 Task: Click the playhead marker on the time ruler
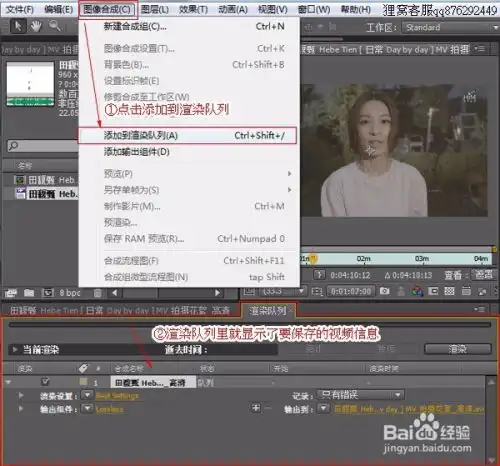[x=313, y=258]
